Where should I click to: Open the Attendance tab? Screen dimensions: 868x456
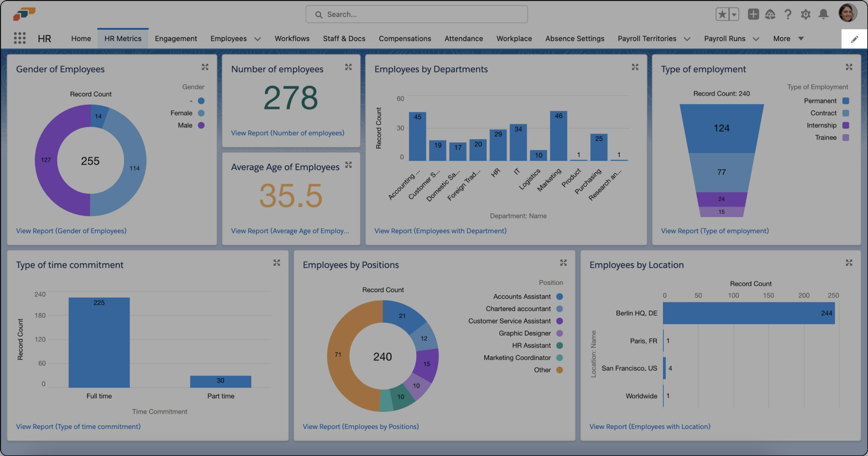(x=464, y=38)
